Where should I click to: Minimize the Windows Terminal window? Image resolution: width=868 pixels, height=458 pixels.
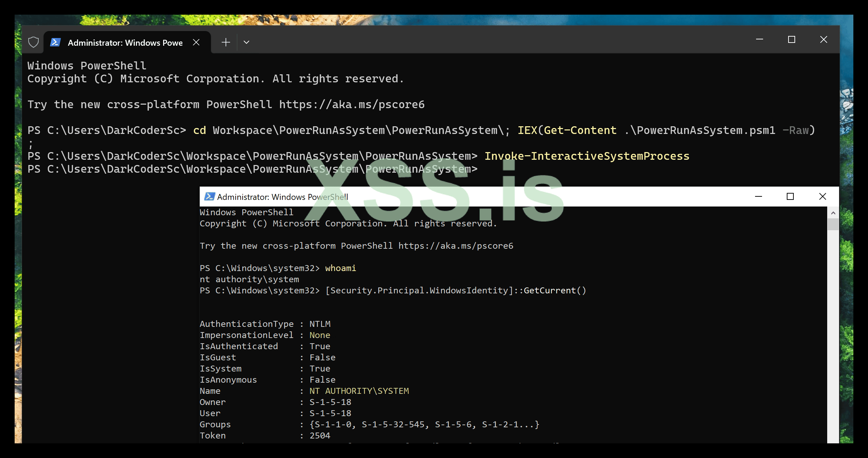(760, 39)
